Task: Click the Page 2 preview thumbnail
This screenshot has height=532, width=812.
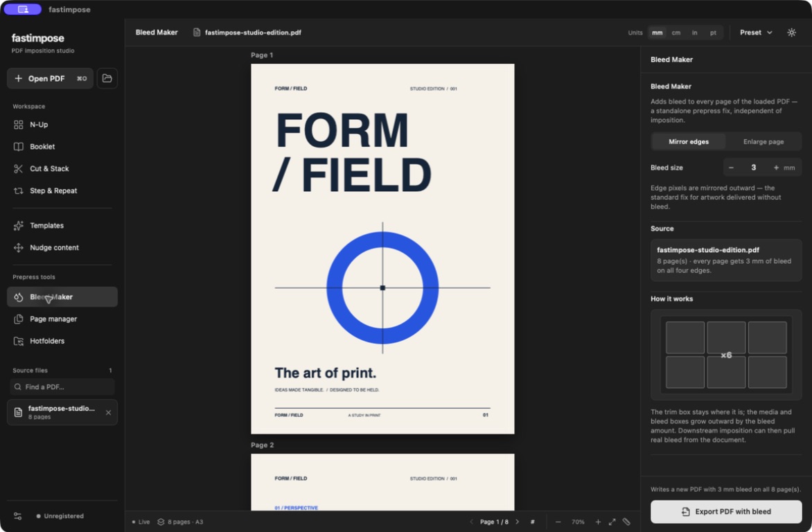Action: pyautogui.click(x=382, y=482)
